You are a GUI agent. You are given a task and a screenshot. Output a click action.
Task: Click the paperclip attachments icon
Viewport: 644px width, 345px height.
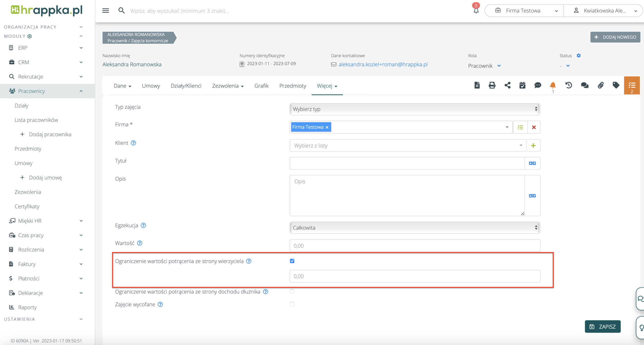[600, 85]
